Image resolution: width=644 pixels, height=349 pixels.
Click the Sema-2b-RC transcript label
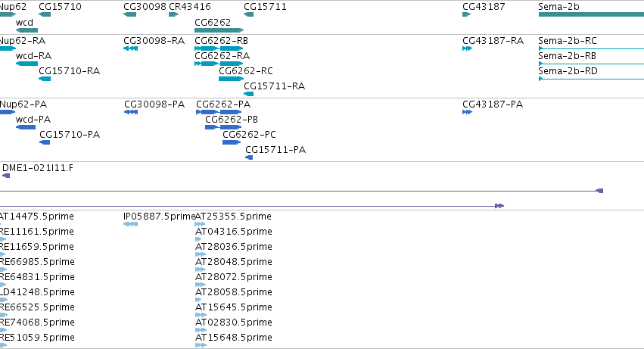point(568,41)
